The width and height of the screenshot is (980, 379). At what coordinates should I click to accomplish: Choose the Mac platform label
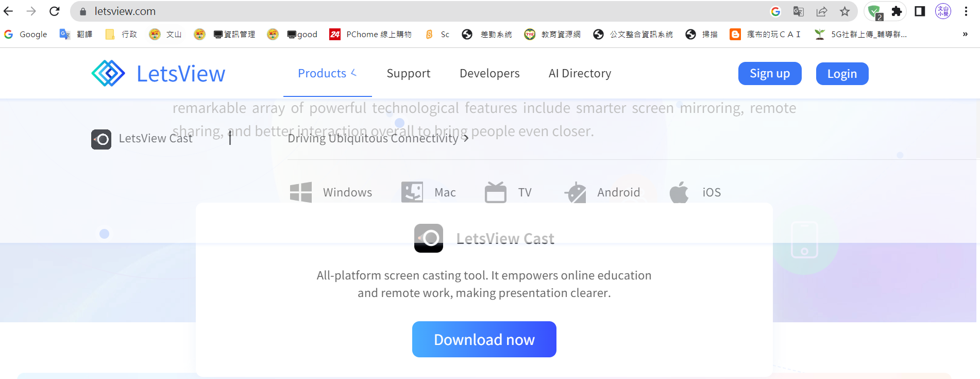coord(445,192)
